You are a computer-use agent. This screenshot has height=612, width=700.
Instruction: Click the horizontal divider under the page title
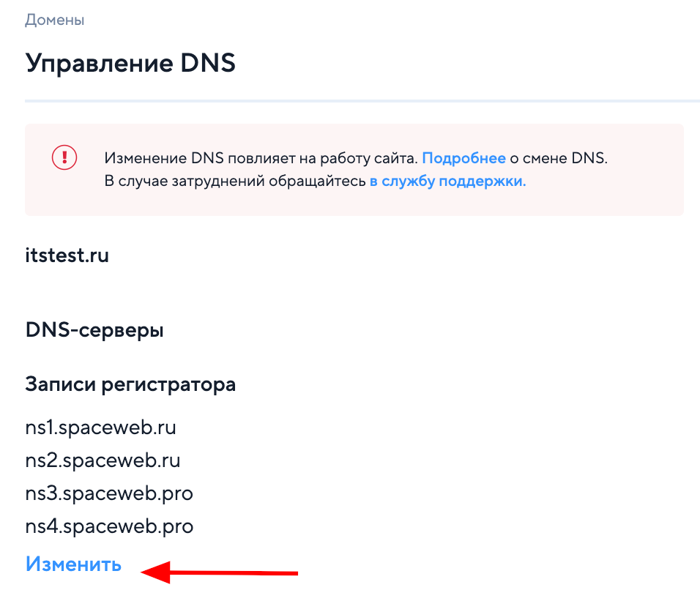tap(362, 100)
